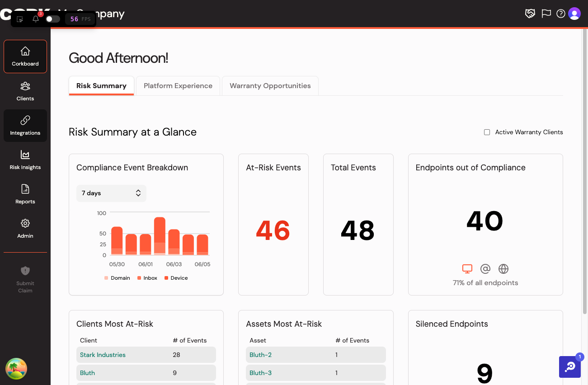This screenshot has width=588, height=385.
Task: Switch to the Platform Experience tab
Action: [x=178, y=85]
